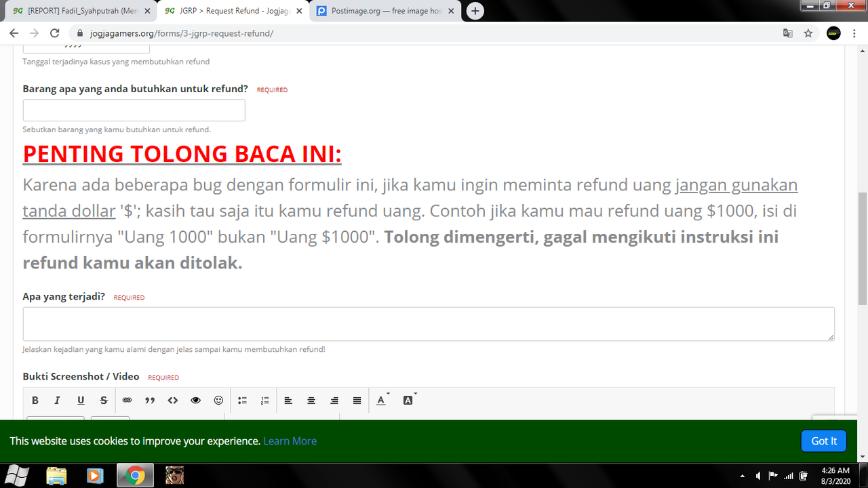Open the media player taskbar icon
868x488 pixels.
[x=96, y=475]
